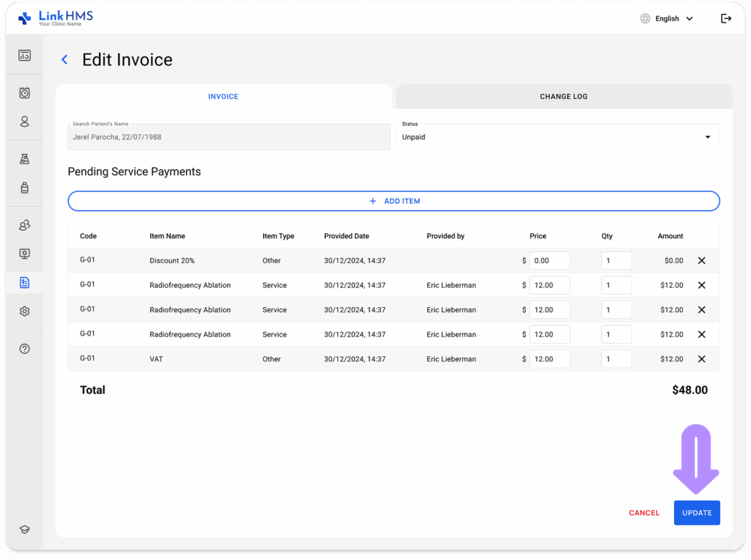Open the help question mark icon

click(24, 349)
